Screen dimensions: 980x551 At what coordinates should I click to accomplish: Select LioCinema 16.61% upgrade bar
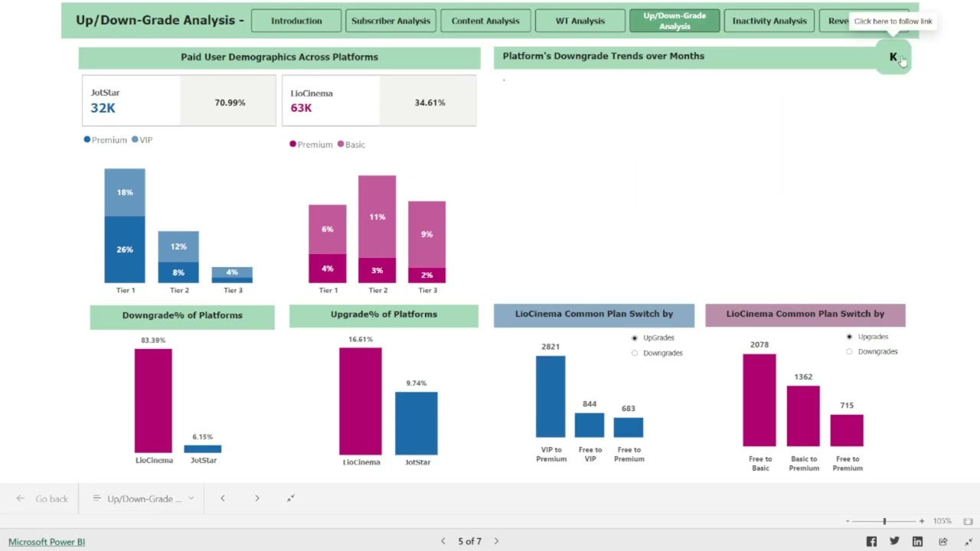click(361, 401)
